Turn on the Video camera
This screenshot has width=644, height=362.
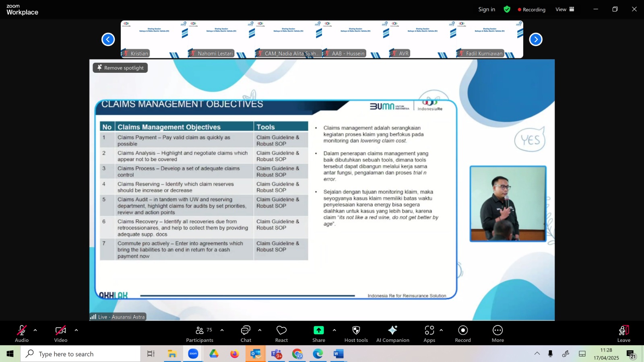pos(61,334)
